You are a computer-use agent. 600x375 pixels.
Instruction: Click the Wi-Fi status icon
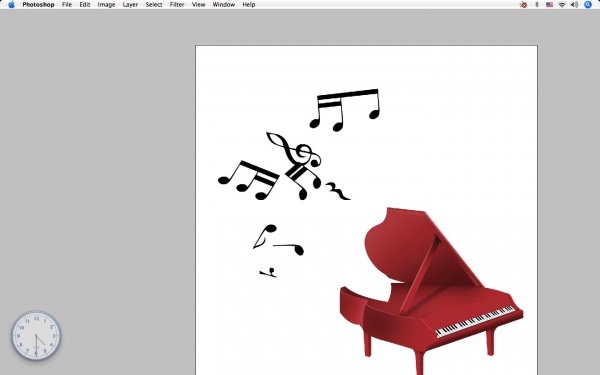click(x=562, y=5)
